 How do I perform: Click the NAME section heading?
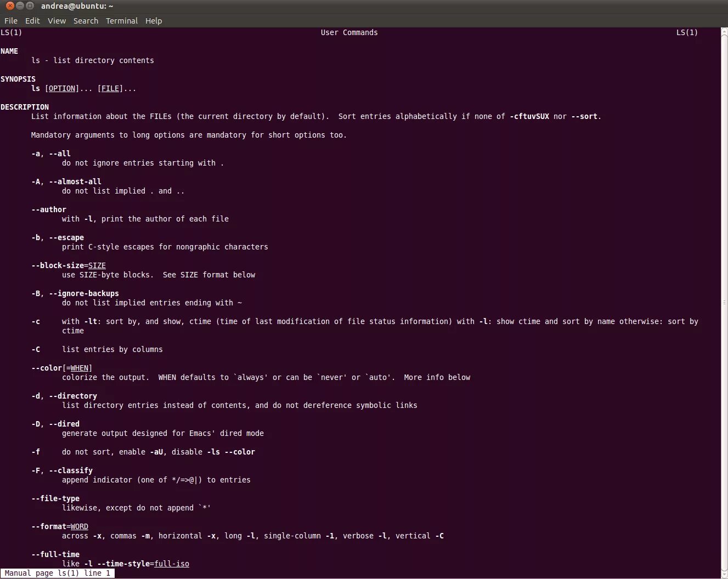click(x=9, y=51)
